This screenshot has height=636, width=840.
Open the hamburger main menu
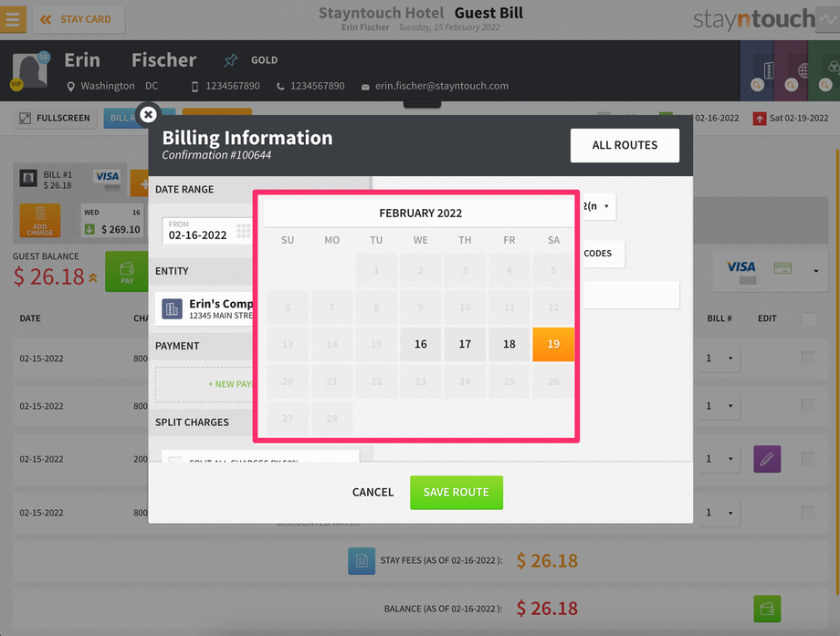(x=13, y=19)
